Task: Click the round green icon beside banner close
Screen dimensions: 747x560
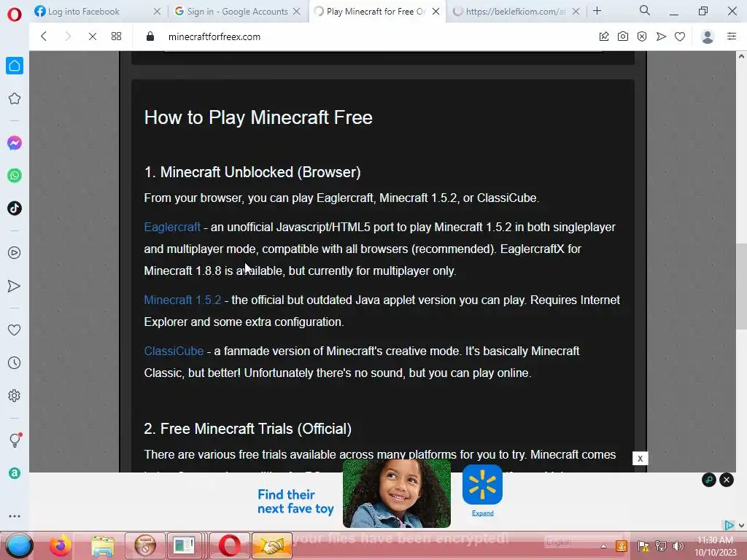Action: (709, 480)
